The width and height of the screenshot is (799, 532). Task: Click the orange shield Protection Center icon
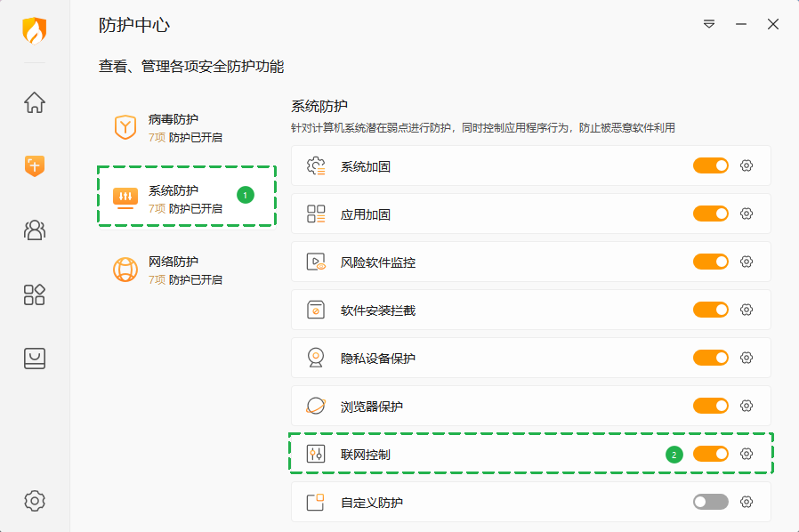click(35, 165)
